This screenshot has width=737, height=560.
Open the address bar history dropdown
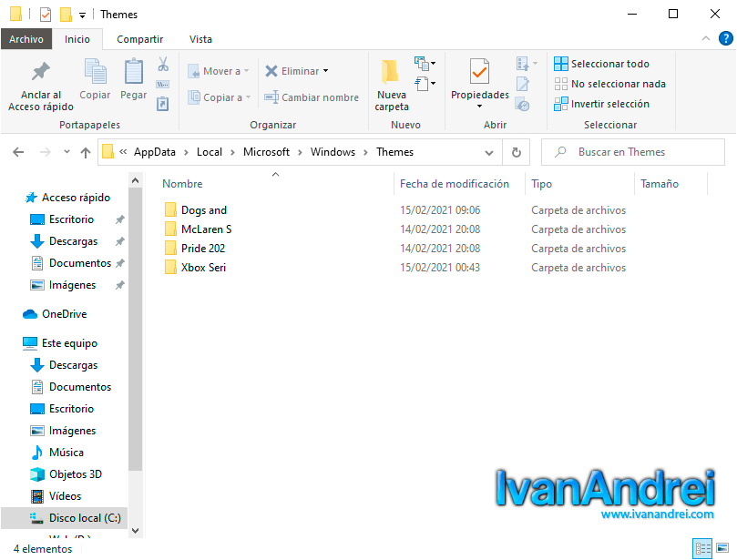tap(490, 152)
